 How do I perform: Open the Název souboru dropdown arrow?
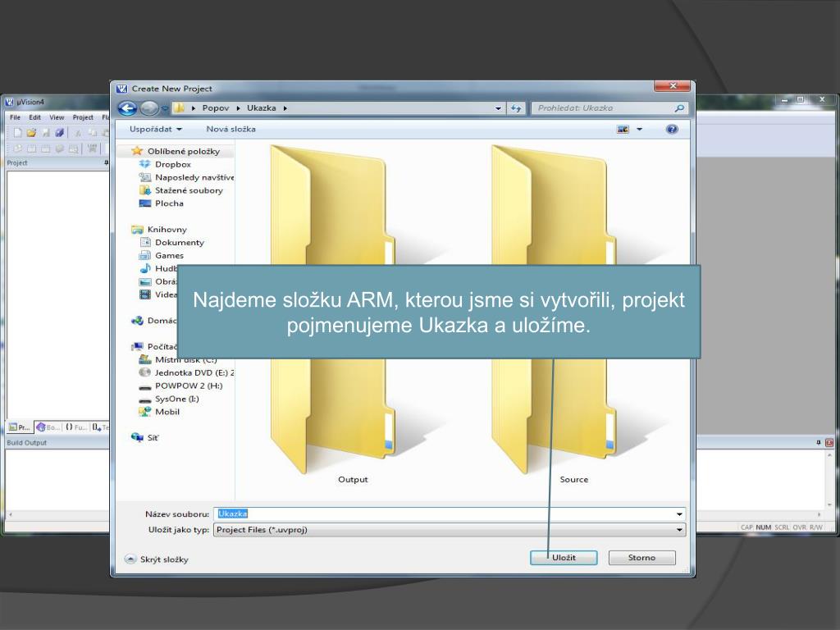click(679, 514)
